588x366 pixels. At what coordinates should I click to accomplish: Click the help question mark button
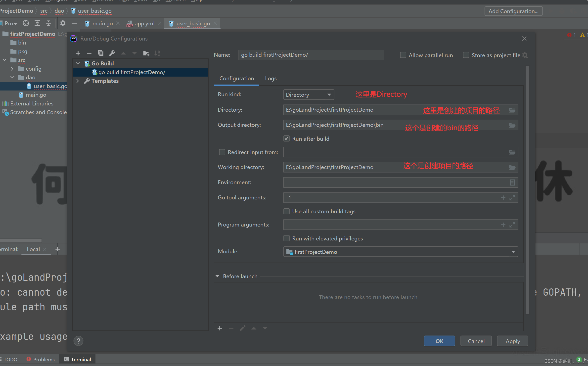(x=79, y=341)
